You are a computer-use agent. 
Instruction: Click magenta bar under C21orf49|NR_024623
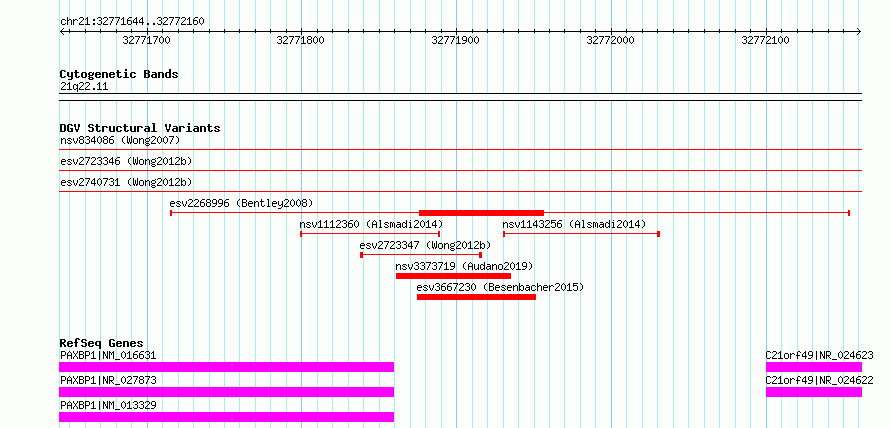(814, 367)
